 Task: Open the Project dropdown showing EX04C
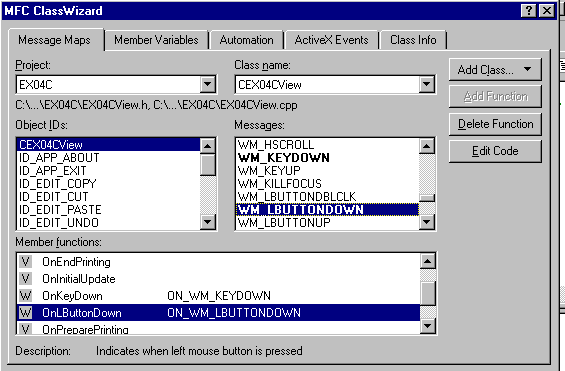(208, 85)
